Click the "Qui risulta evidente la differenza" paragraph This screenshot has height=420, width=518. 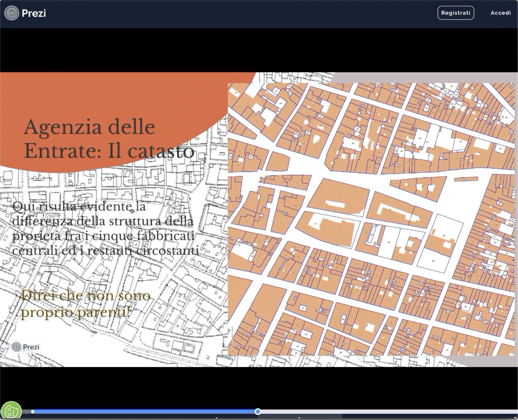coord(105,229)
